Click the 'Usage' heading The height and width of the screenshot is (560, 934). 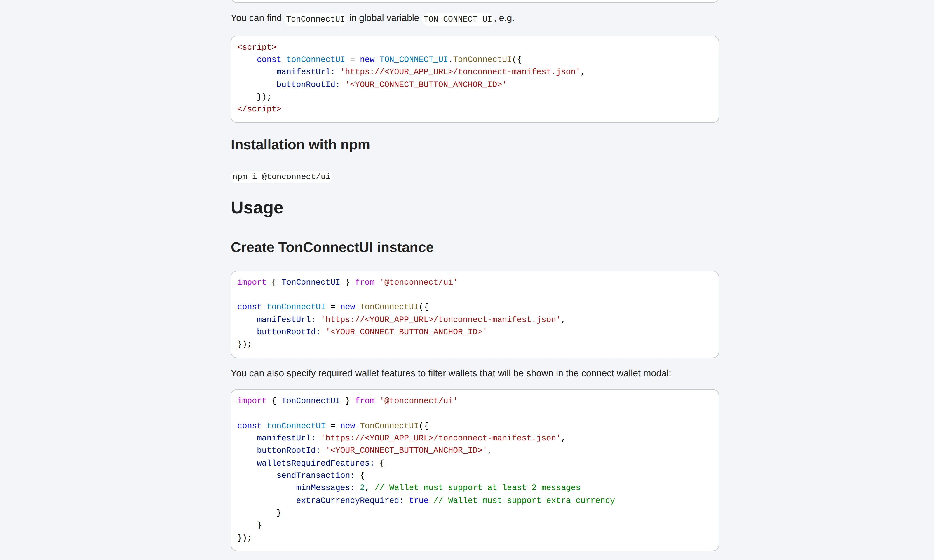[257, 208]
